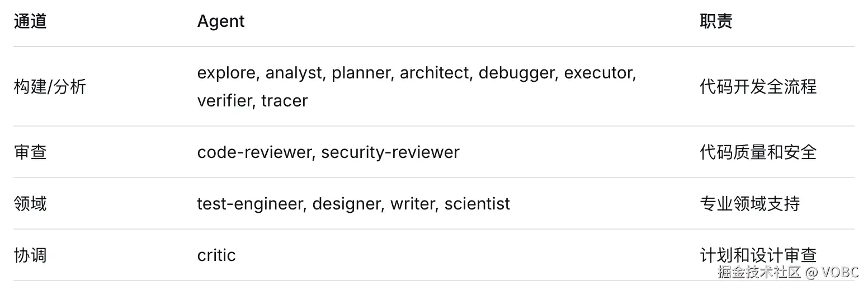Image resolution: width=868 pixels, height=289 pixels.
Task: Click the word explore in agent list
Action: pos(228,73)
